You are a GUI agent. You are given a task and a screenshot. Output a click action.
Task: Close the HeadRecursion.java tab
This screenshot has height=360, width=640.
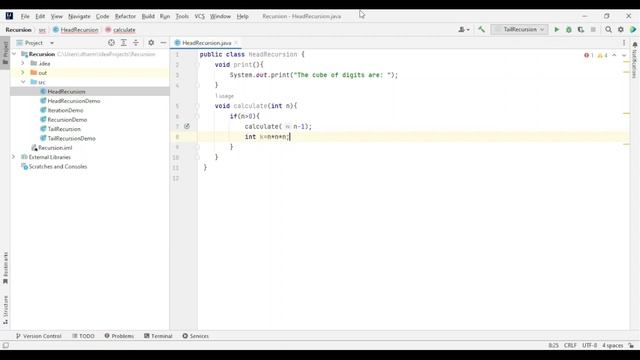pos(236,43)
